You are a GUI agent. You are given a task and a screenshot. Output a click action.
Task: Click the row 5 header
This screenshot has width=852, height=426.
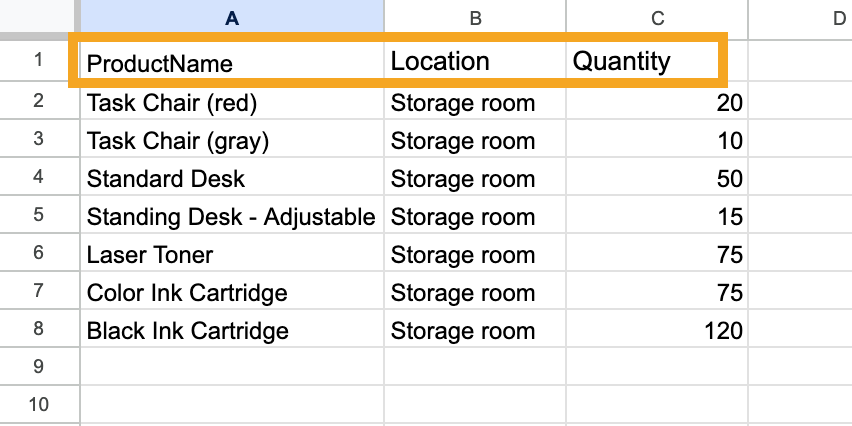tap(39, 217)
